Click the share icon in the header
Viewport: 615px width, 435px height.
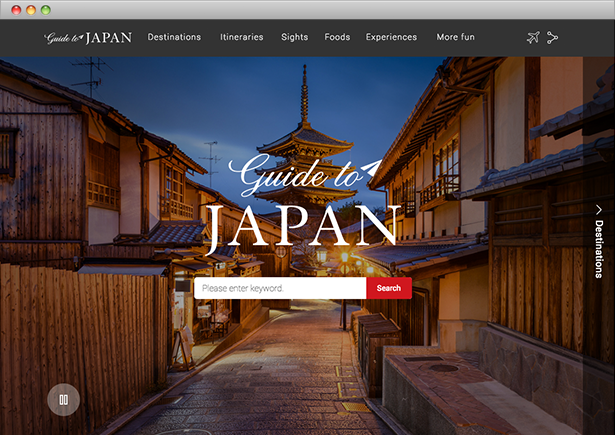[x=552, y=38]
